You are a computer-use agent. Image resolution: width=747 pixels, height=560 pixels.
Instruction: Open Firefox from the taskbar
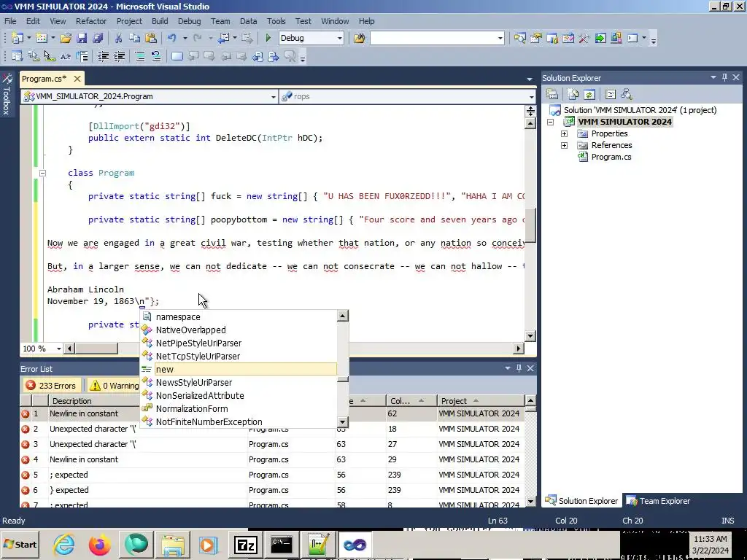coord(99,544)
